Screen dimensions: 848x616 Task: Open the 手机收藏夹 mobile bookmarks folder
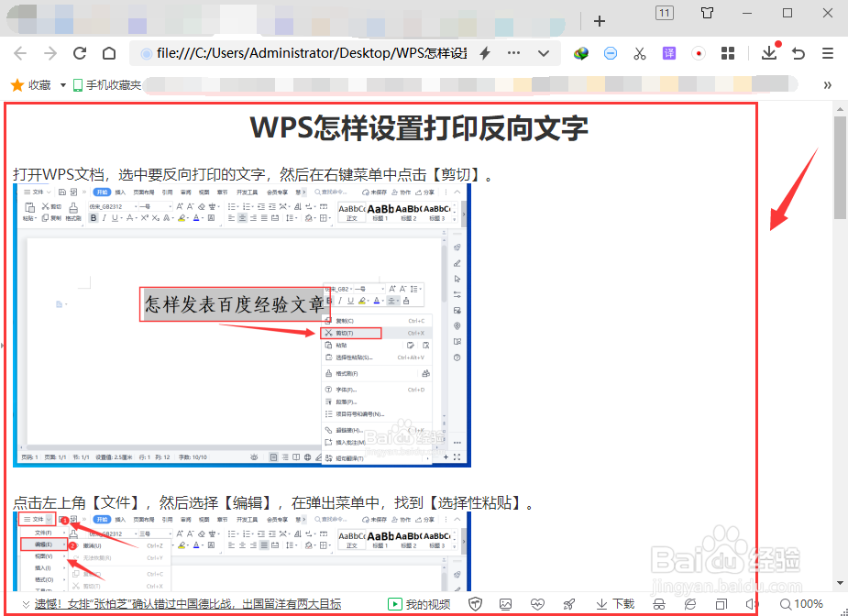107,85
